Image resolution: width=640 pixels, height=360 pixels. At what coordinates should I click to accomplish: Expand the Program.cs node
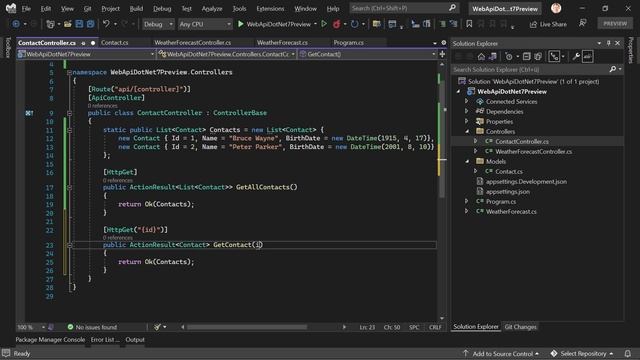(467, 201)
